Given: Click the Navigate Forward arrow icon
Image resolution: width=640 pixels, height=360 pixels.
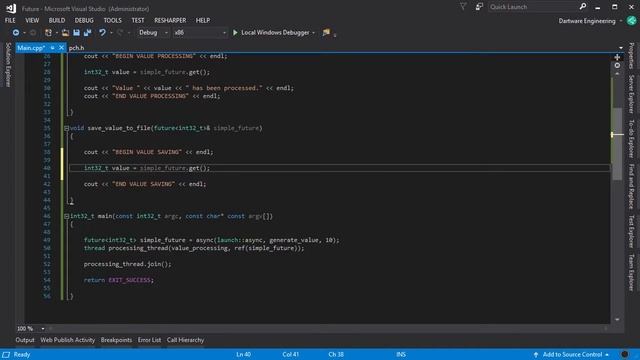Looking at the screenshot, I should tap(33, 33).
